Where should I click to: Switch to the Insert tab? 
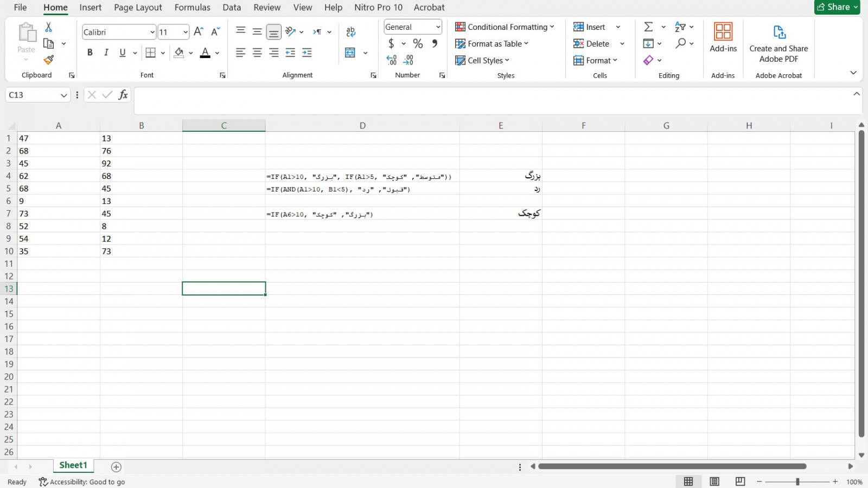tap(90, 7)
